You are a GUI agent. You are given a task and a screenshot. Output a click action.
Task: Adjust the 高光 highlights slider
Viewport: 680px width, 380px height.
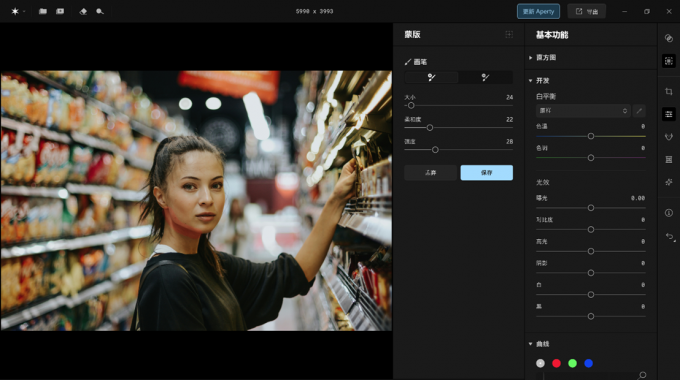591,251
